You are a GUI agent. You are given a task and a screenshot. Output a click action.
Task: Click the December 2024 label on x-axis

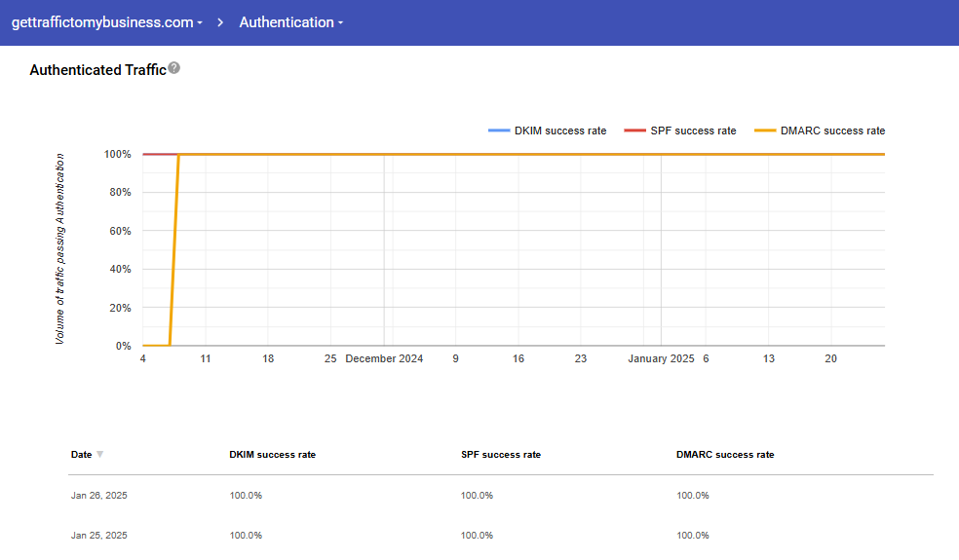tap(384, 359)
